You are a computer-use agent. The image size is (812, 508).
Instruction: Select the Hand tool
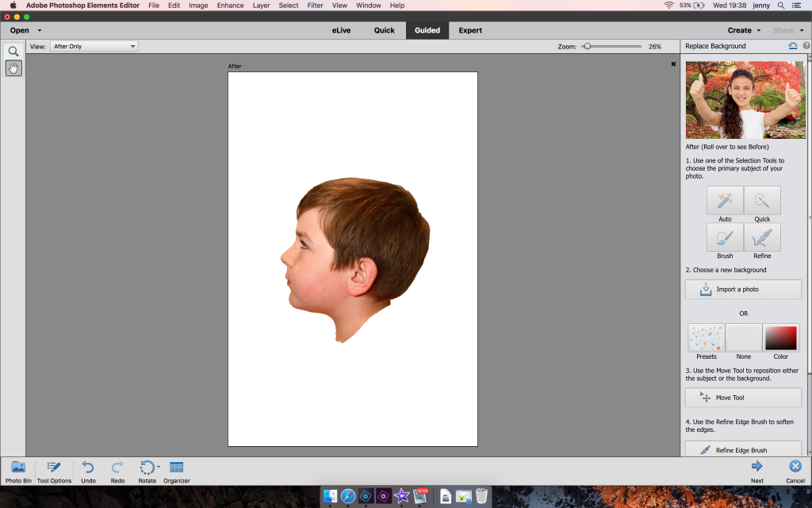13,68
